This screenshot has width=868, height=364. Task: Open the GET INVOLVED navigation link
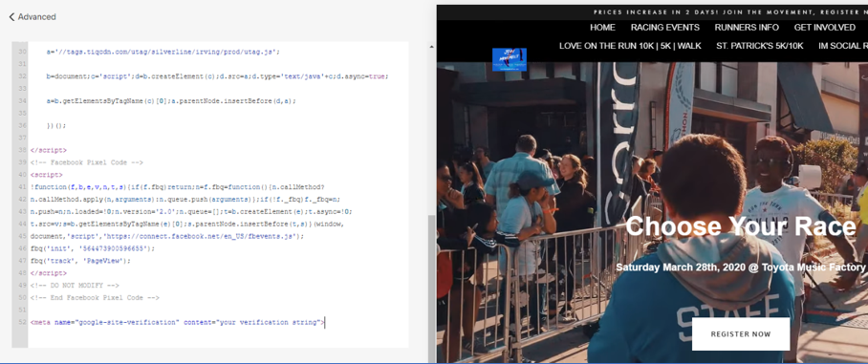825,27
